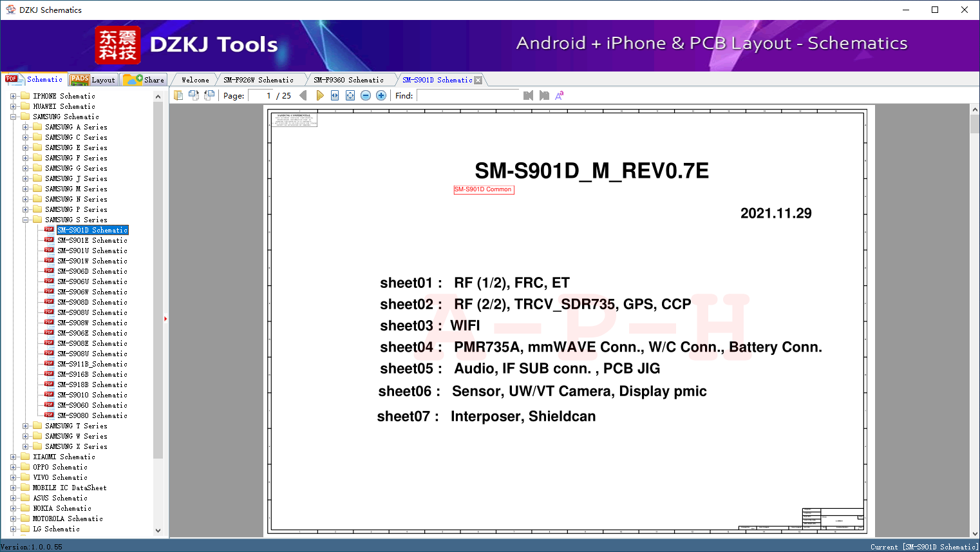This screenshot has height=552, width=980.
Task: Click the SM-S901D Common red label
Action: coord(484,189)
